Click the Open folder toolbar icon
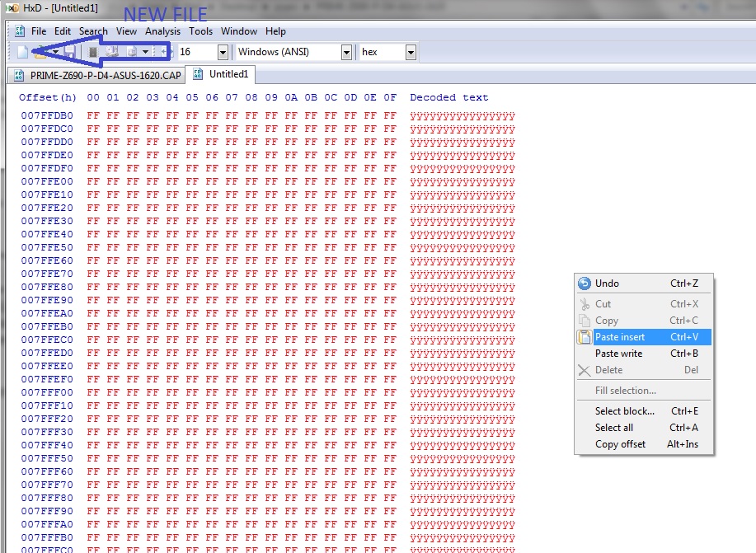756x553 pixels. [x=39, y=52]
